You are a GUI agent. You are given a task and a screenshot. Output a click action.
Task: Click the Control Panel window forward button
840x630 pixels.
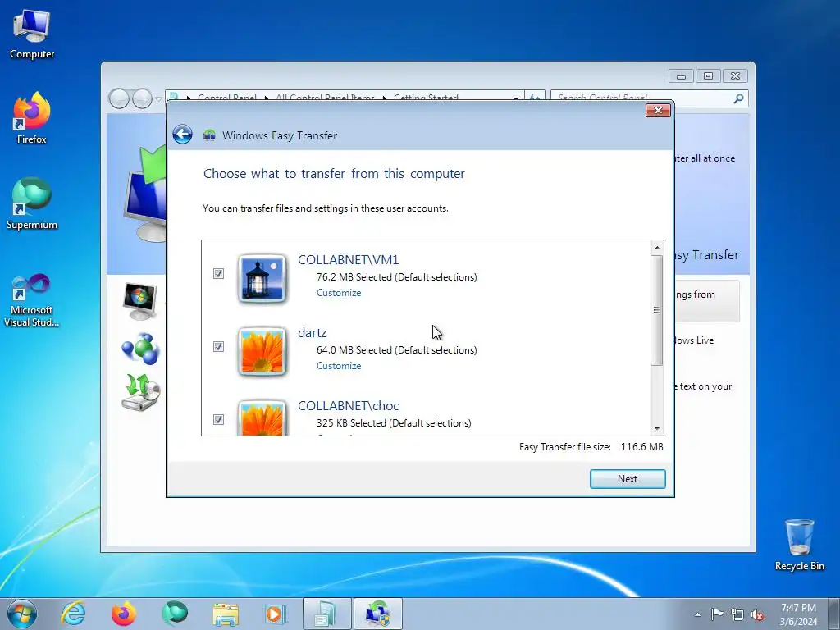tap(142, 98)
